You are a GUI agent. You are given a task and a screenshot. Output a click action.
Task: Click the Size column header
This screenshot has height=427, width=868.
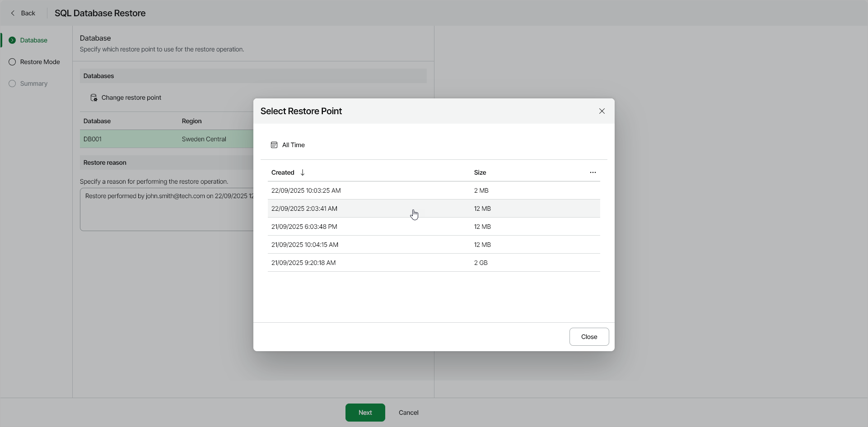(x=480, y=172)
